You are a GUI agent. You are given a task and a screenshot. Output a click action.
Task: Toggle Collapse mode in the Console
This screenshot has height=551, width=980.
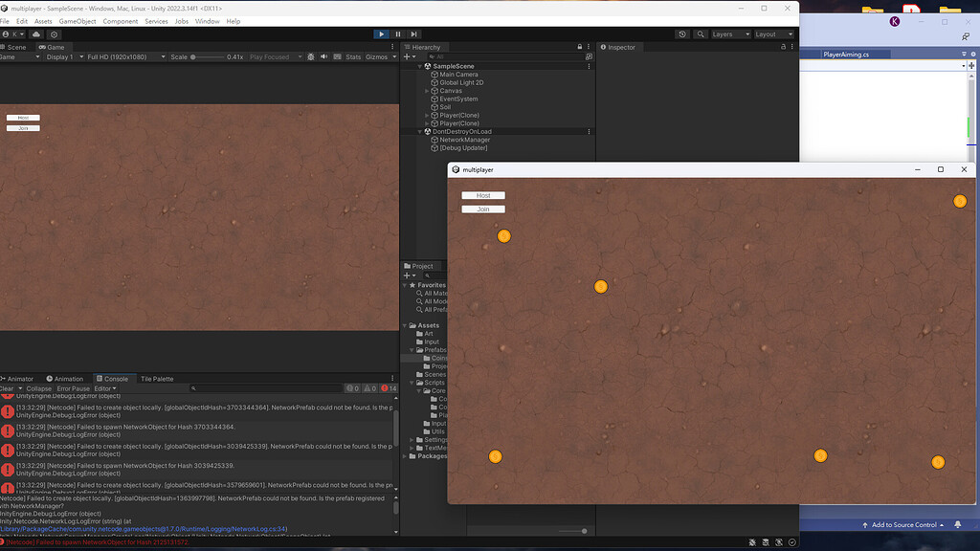(x=39, y=388)
